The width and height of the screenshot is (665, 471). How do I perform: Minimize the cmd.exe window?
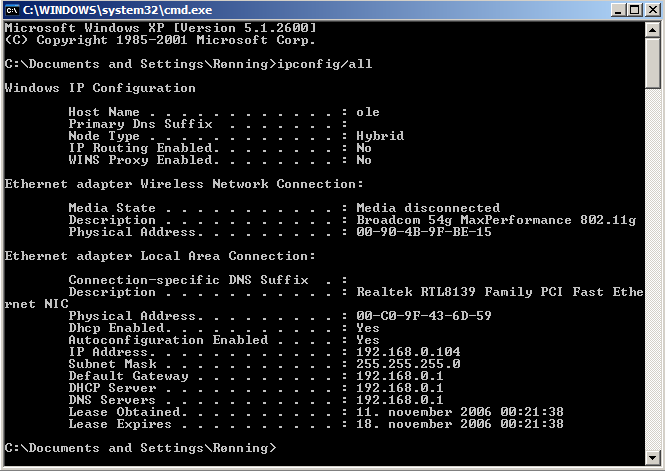618,10
